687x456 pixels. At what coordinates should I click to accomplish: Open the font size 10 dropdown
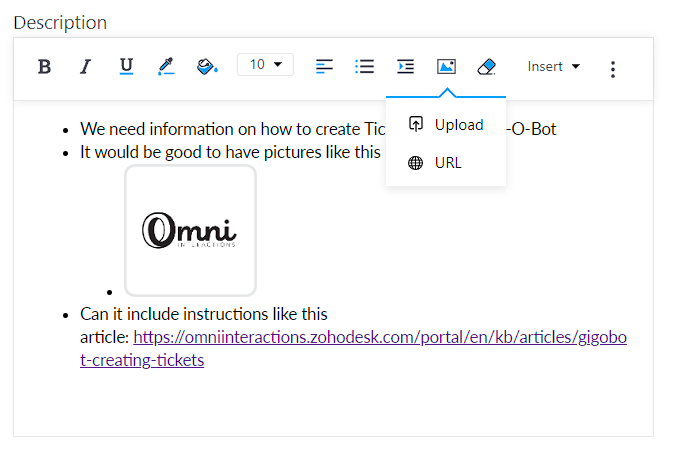(x=265, y=64)
